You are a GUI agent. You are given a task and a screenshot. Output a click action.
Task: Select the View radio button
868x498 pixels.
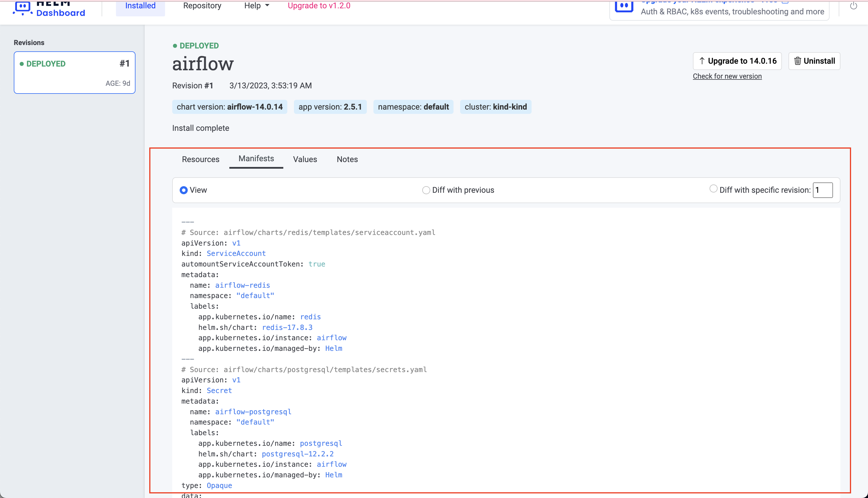coord(184,190)
